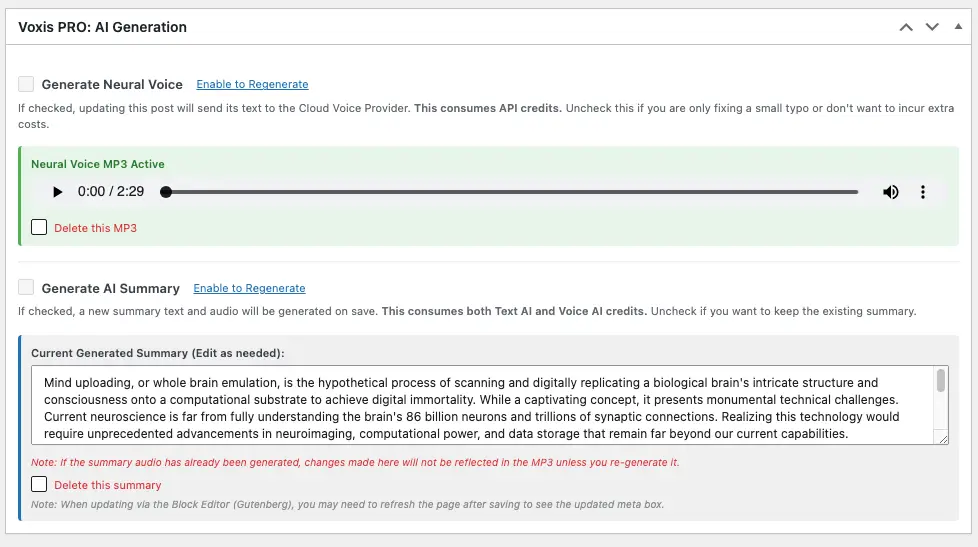The width and height of the screenshot is (978, 547).
Task: Open the audio player more options menu
Action: [922, 192]
